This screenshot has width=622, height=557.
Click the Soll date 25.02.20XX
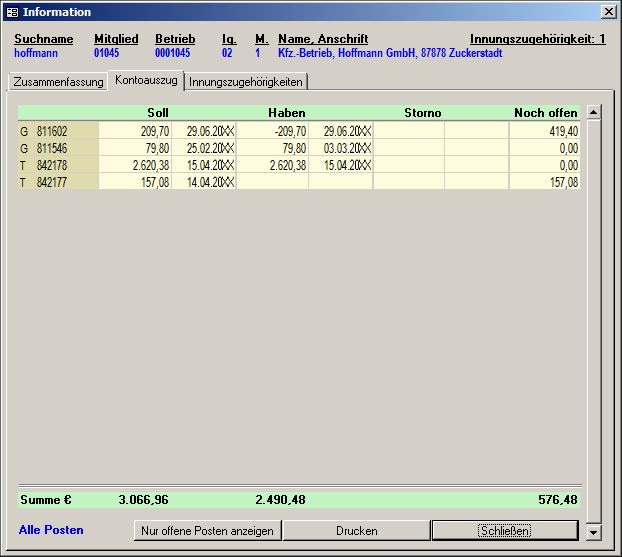pos(205,148)
